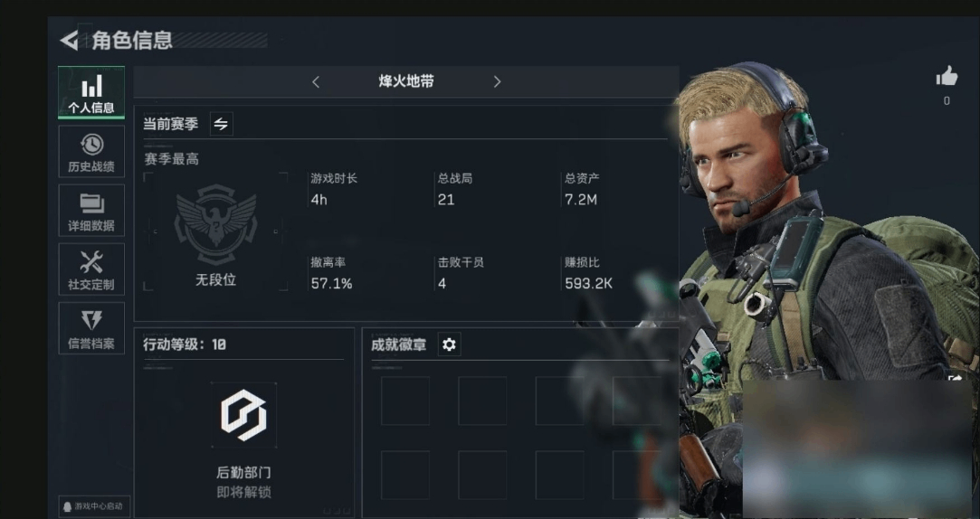Select the 详细数据 sidebar icon
The width and height of the screenshot is (980, 519).
(91, 211)
